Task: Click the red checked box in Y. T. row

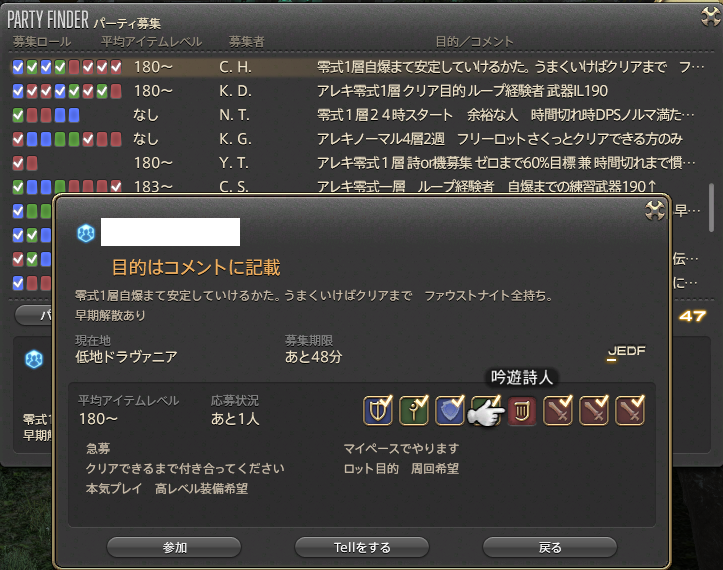Action: 18,163
